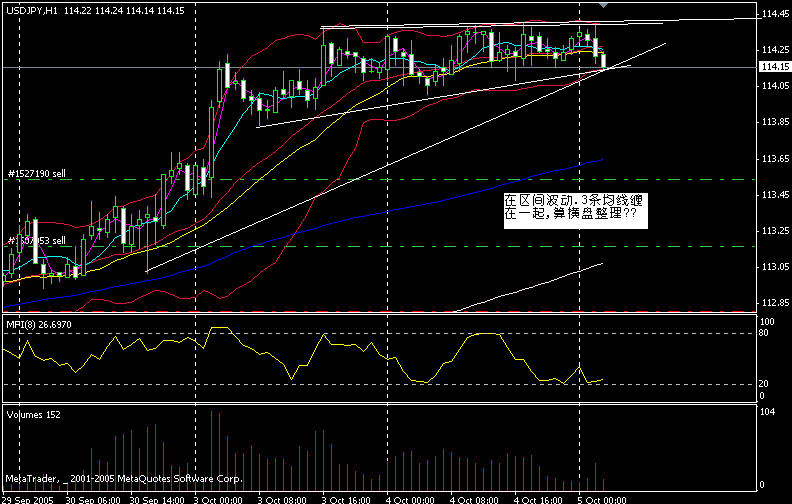Click the 113.65 price axis label
The width and height of the screenshot is (792, 504).
click(x=775, y=159)
